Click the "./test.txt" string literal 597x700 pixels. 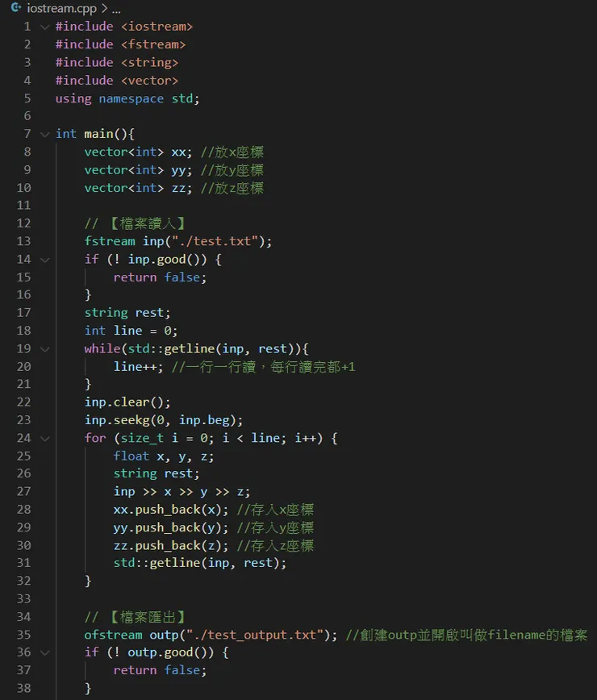[x=215, y=241]
